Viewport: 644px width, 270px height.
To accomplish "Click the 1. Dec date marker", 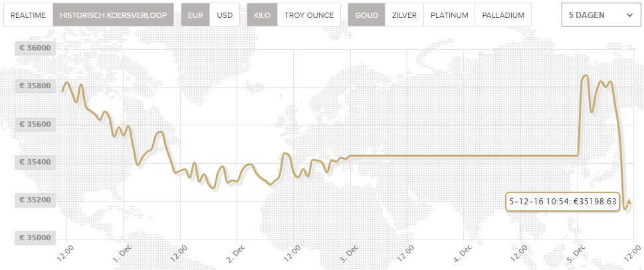I will point(121,253).
